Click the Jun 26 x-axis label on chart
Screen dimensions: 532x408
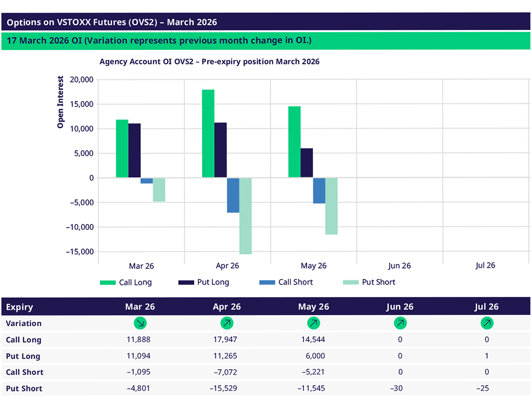[x=399, y=266]
